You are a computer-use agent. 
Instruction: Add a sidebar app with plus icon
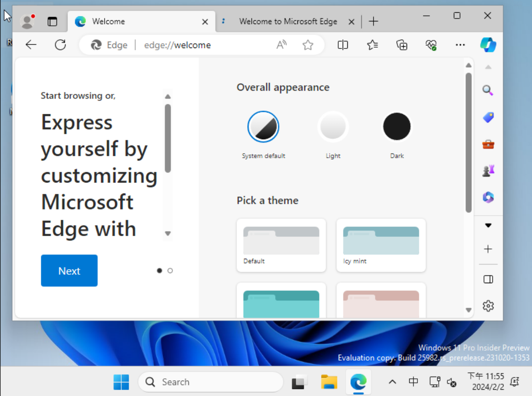click(x=488, y=249)
